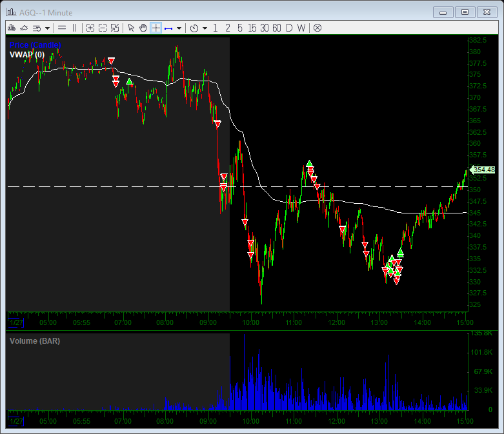Switch to 30 minute timeframe

point(264,28)
